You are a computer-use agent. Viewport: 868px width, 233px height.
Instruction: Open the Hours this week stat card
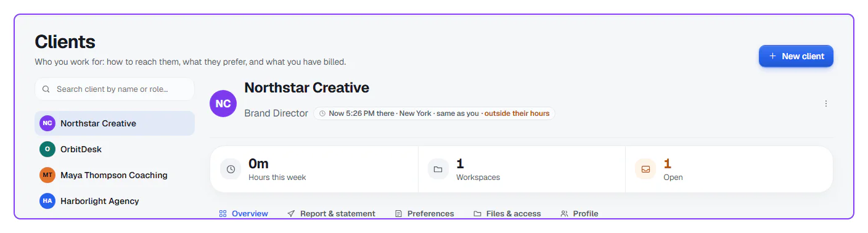(x=314, y=170)
